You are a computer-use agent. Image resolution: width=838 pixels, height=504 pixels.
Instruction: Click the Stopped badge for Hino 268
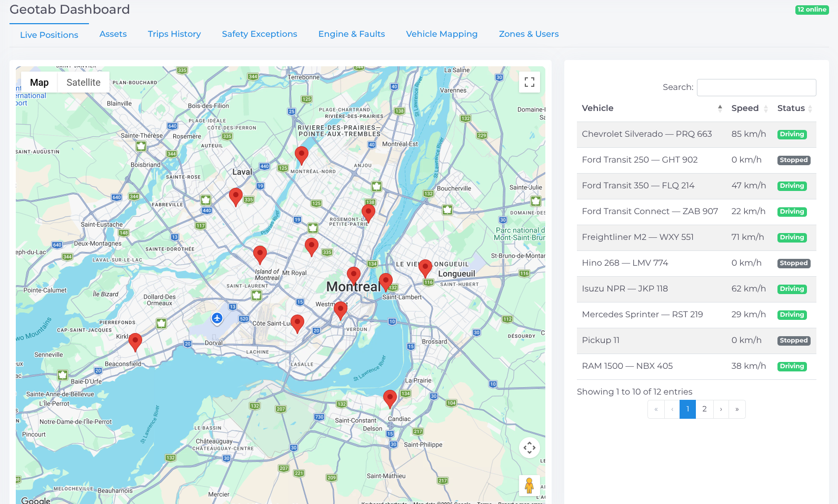tap(793, 263)
